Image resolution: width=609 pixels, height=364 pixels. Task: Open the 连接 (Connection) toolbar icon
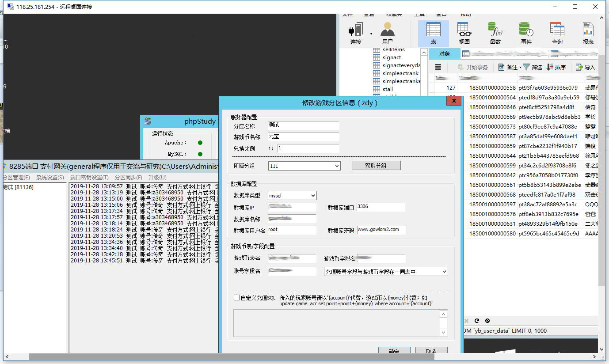click(356, 33)
